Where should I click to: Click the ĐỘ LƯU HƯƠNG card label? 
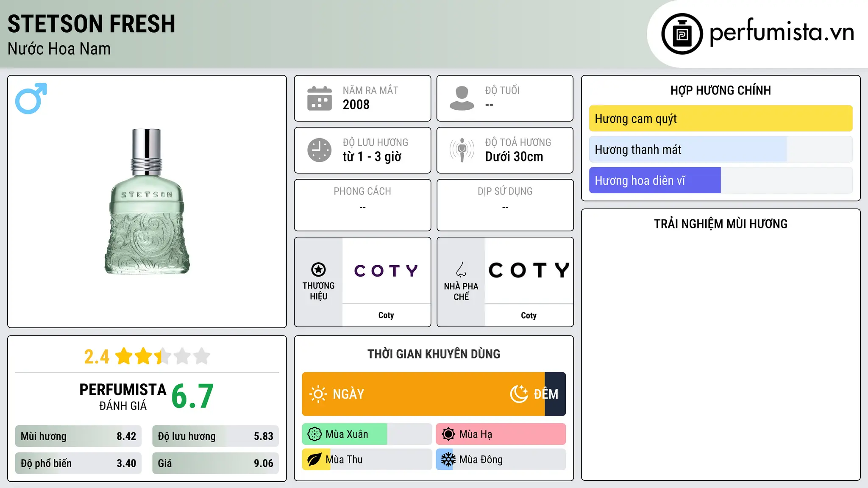point(376,142)
